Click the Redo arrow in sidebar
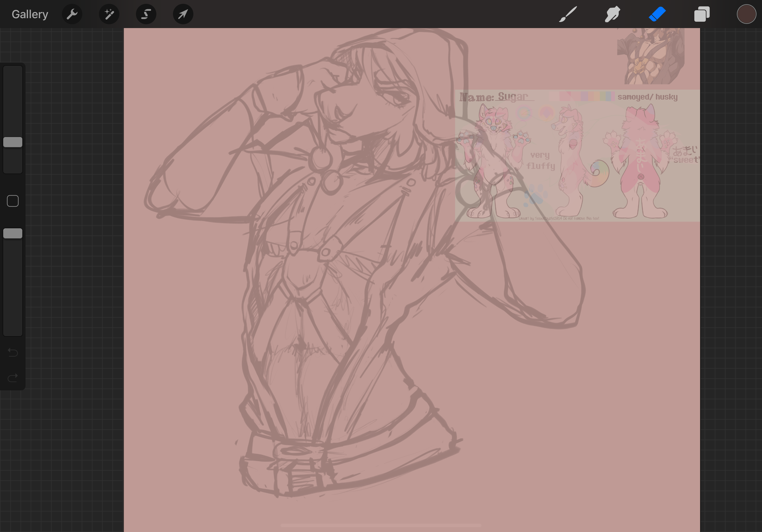Viewport: 762px width, 532px height. coord(13,378)
